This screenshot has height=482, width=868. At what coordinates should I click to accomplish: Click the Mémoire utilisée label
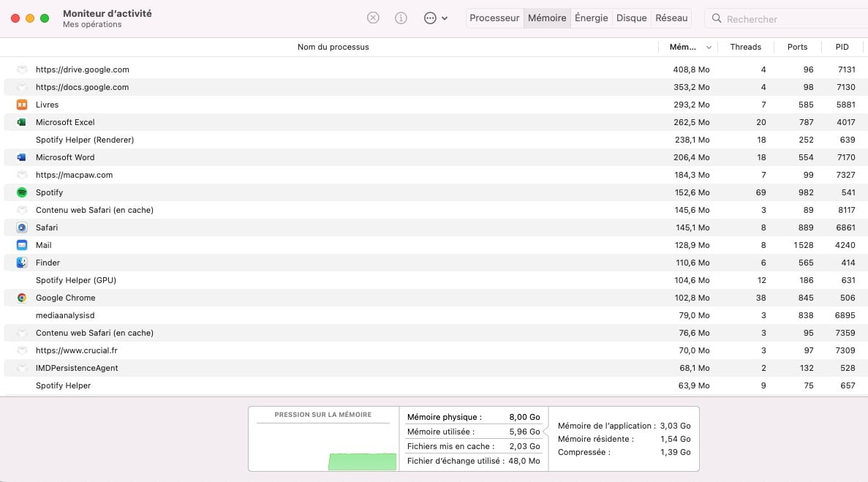point(441,432)
